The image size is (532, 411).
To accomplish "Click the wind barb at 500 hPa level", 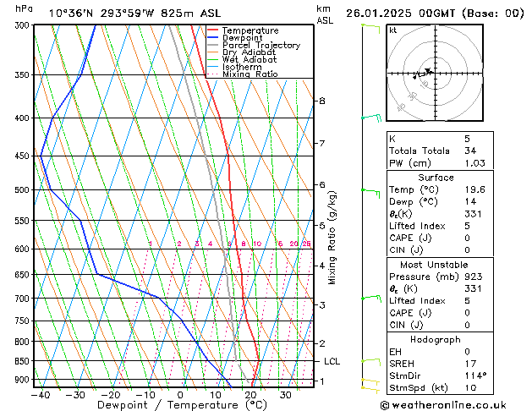I will point(370,194).
